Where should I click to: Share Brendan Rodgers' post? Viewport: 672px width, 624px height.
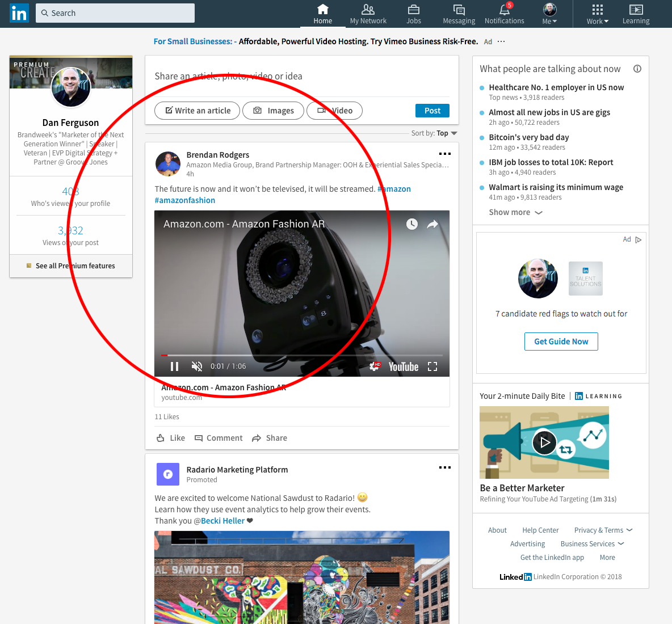270,438
